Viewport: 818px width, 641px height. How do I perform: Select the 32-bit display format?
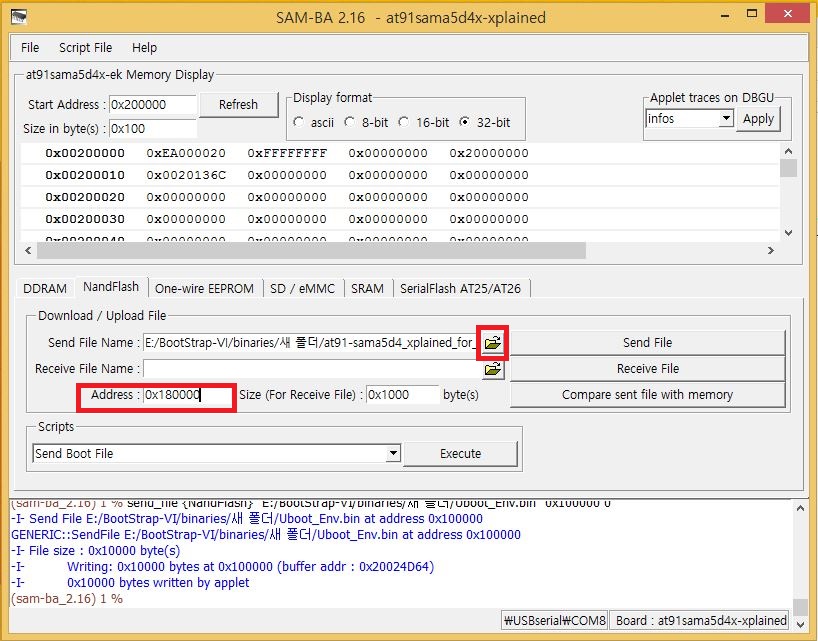coord(465,122)
